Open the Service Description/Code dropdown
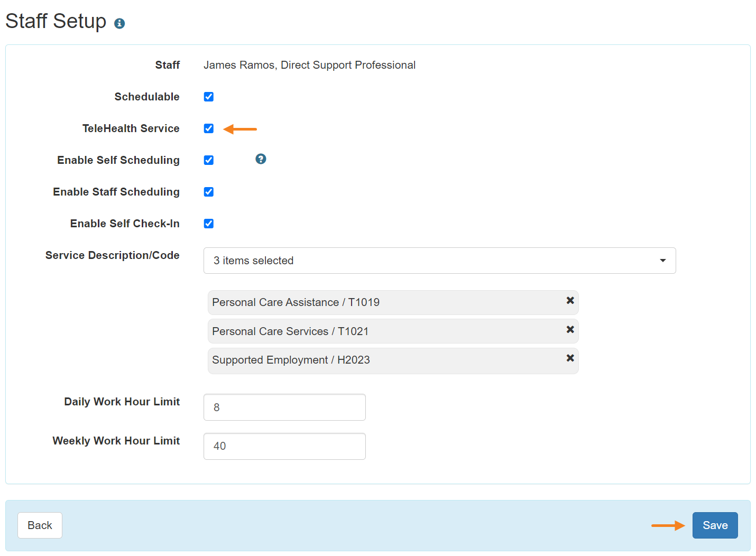 (x=440, y=261)
